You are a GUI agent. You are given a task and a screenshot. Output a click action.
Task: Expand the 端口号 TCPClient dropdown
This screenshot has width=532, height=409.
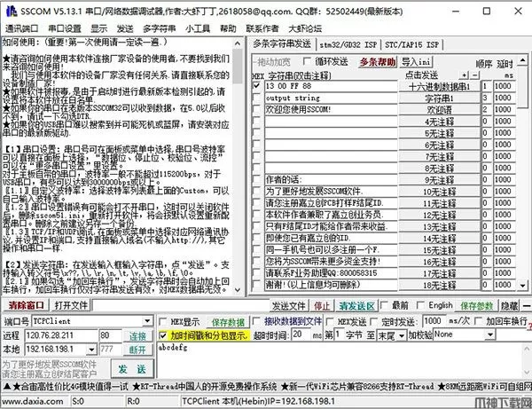147,321
